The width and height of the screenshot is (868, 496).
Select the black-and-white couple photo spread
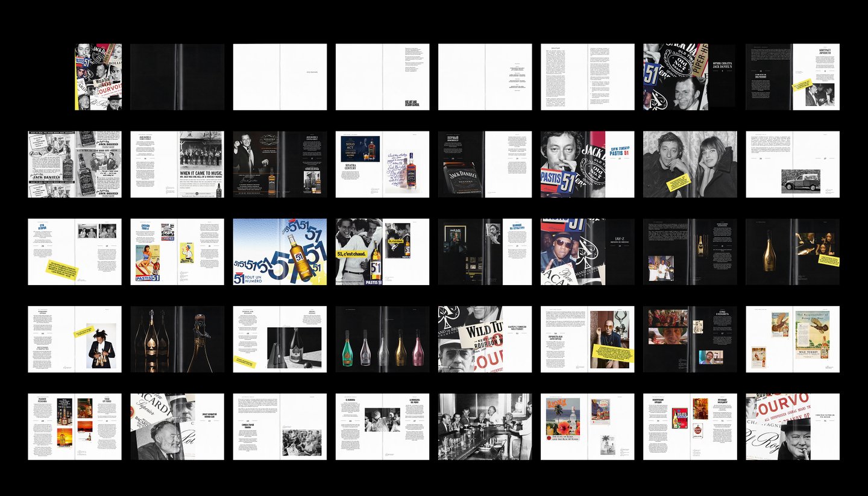(x=690, y=165)
